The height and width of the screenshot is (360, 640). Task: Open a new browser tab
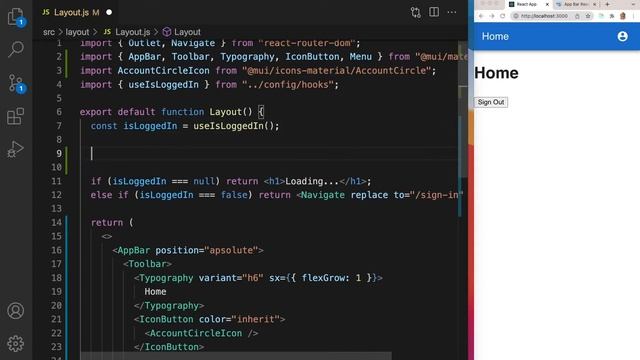click(607, 4)
